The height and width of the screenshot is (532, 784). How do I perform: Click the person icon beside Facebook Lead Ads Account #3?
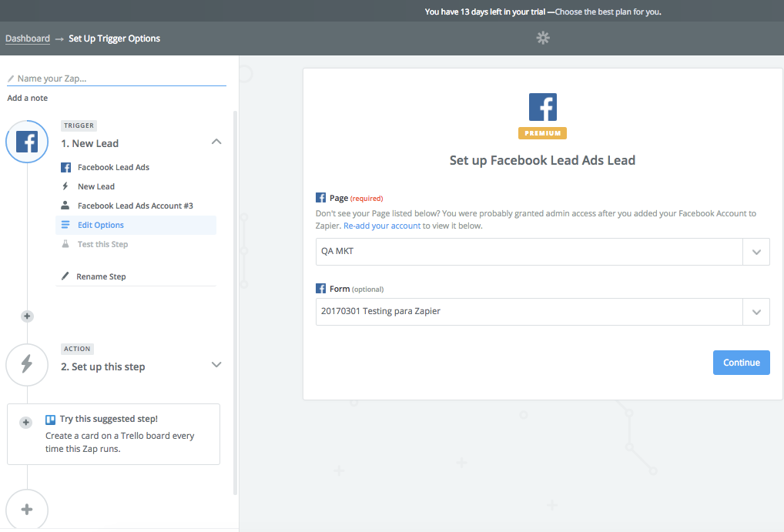[65, 206]
